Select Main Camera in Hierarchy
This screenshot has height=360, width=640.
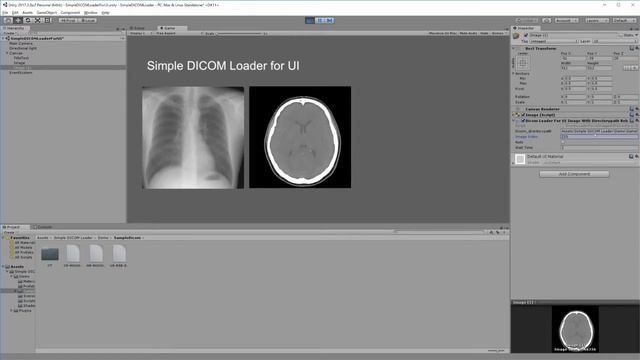click(x=21, y=43)
